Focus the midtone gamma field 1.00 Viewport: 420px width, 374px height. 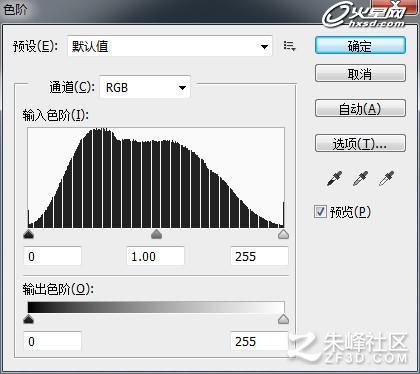point(156,256)
